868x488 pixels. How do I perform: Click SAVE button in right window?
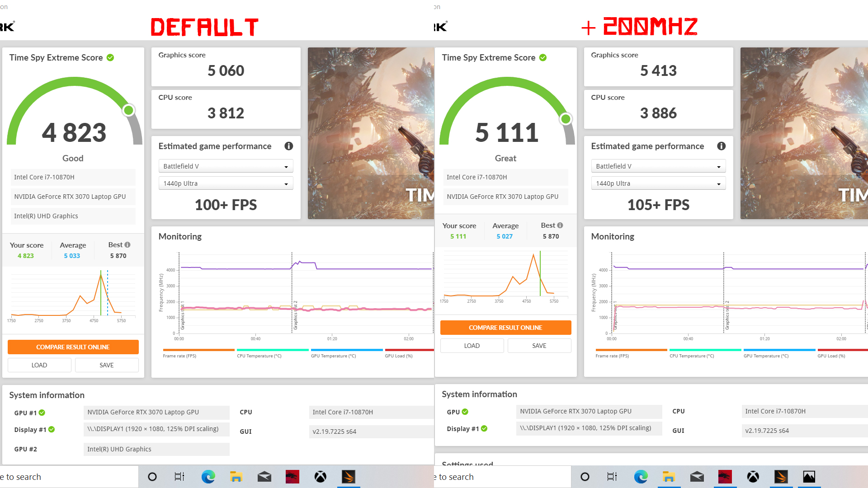pos(539,346)
